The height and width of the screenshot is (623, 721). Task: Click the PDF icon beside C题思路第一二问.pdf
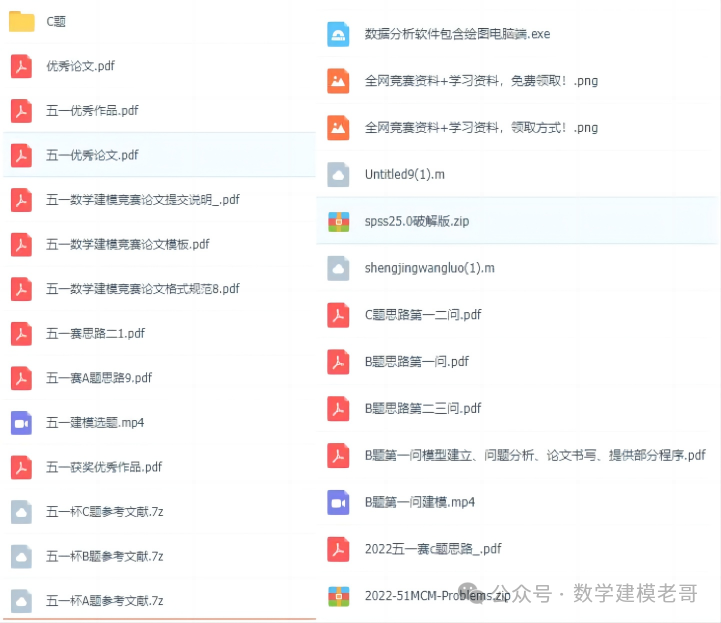pyautogui.click(x=338, y=315)
